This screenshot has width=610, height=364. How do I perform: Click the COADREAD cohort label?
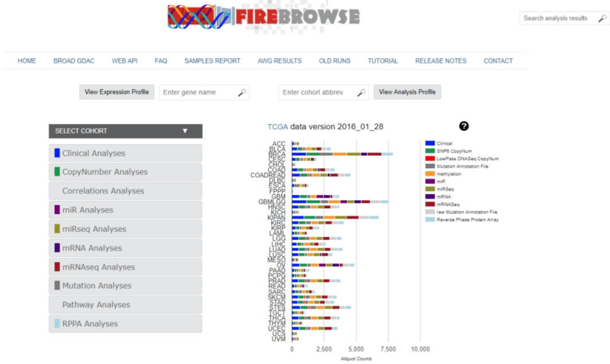point(268,176)
